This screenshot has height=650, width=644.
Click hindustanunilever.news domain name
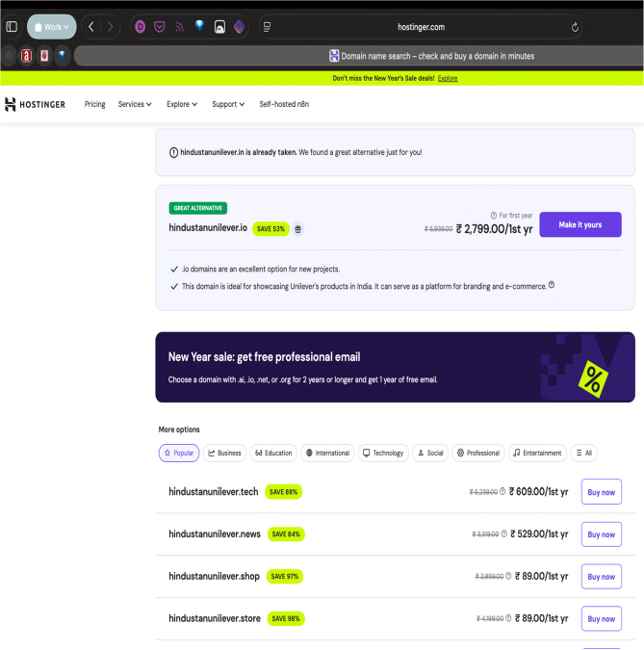215,533
